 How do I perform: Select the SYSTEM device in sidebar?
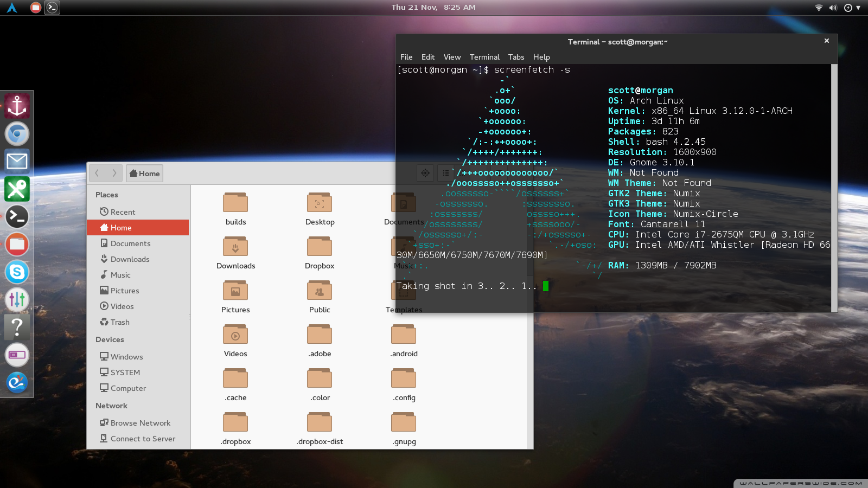[x=138, y=373]
